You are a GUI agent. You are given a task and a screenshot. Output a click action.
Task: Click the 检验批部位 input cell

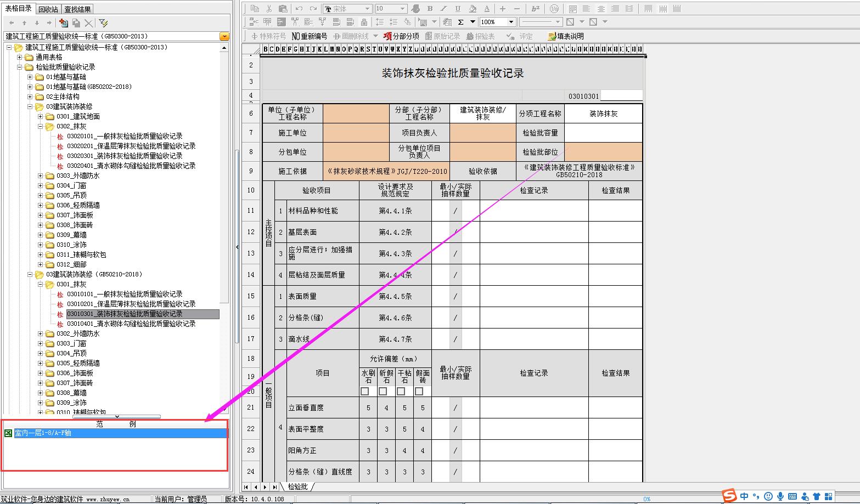pyautogui.click(x=603, y=152)
